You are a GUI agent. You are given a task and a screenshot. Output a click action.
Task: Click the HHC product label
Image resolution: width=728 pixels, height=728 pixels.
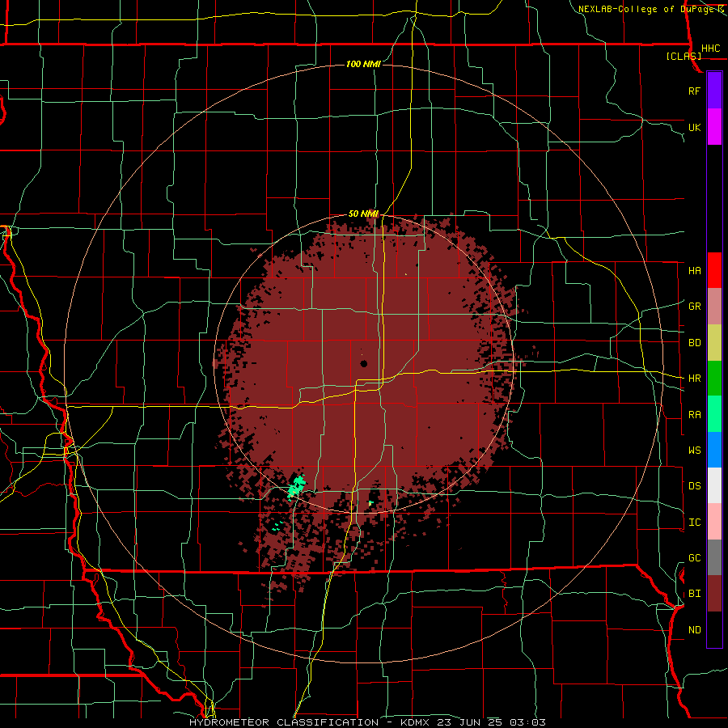pyautogui.click(x=710, y=49)
